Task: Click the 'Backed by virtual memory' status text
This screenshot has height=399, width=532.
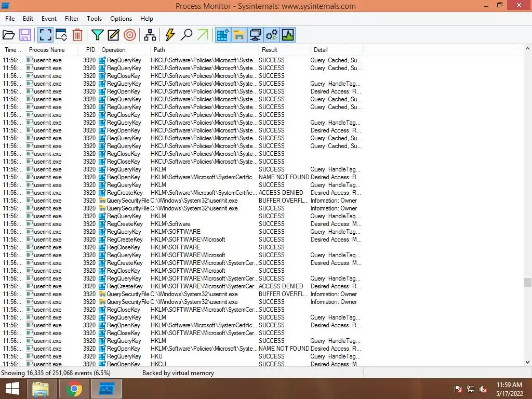Action: coord(178,373)
